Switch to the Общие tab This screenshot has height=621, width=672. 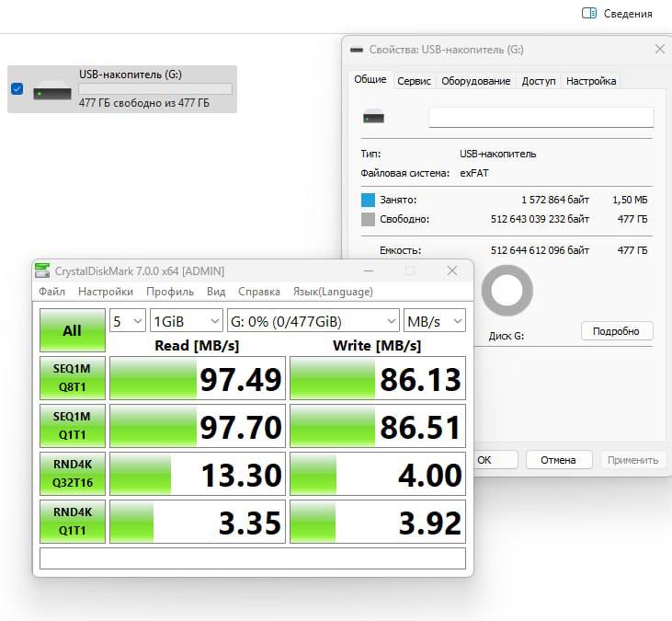[370, 79]
